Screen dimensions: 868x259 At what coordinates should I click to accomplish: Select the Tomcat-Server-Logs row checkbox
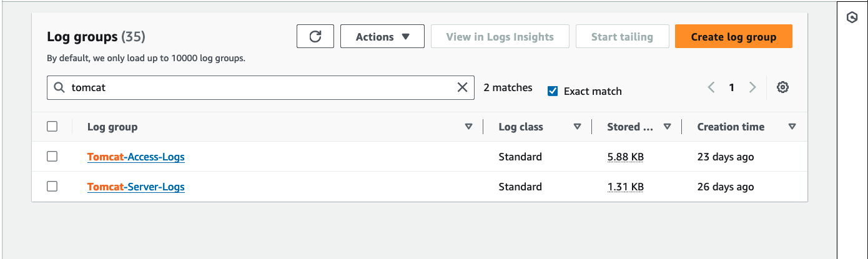coord(52,187)
